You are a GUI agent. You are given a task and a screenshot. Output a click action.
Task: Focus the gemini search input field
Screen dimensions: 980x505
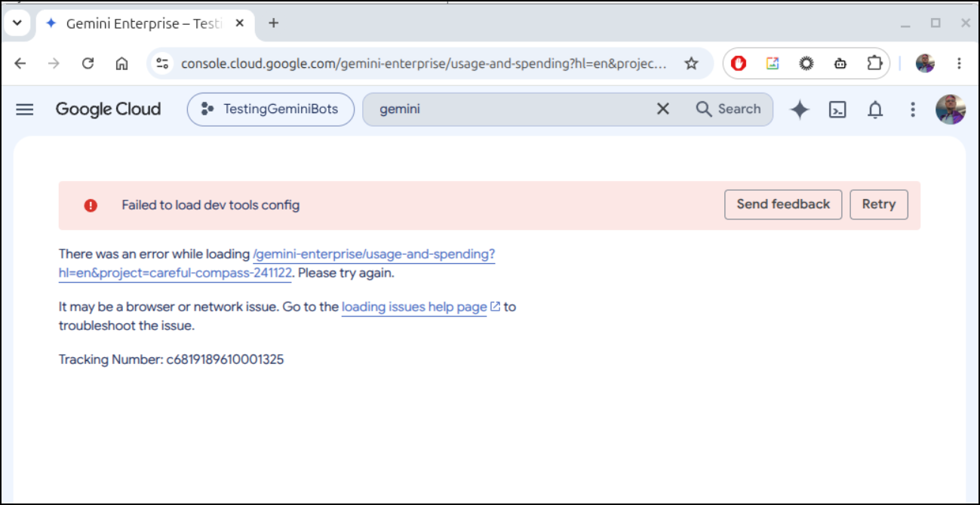[513, 109]
